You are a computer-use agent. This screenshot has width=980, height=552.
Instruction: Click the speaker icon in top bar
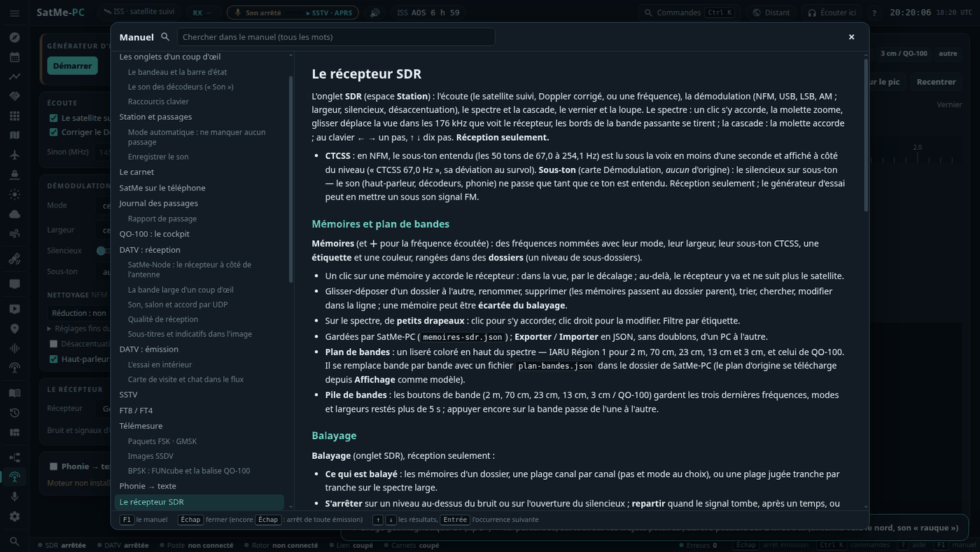coord(375,13)
